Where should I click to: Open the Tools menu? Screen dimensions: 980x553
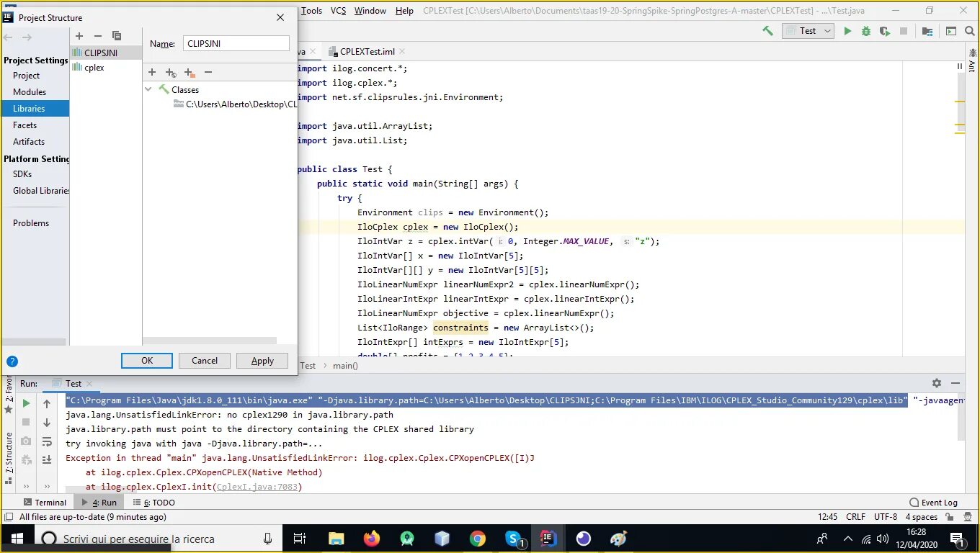pyautogui.click(x=311, y=11)
